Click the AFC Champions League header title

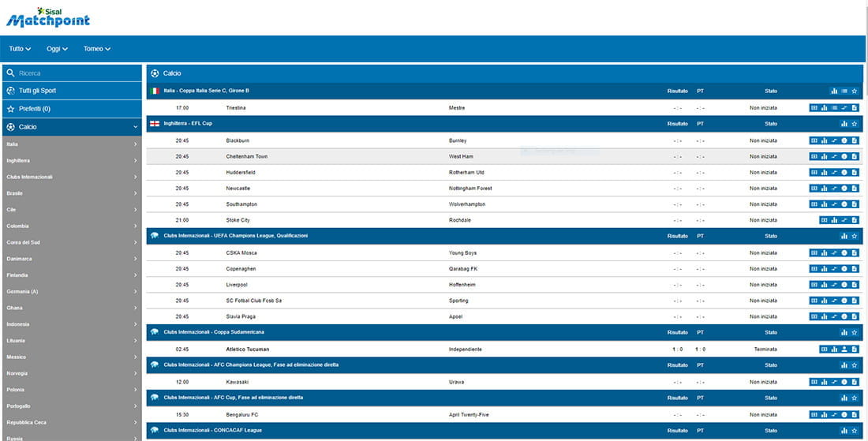pos(251,365)
